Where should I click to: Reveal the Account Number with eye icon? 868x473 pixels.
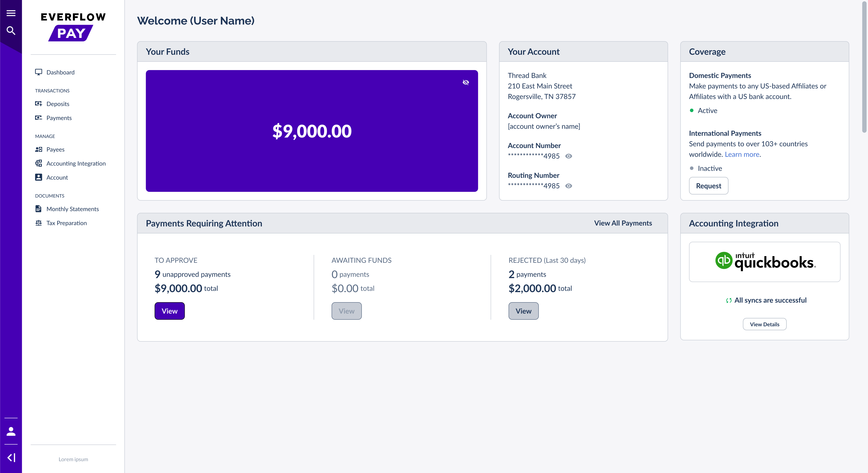pyautogui.click(x=568, y=156)
